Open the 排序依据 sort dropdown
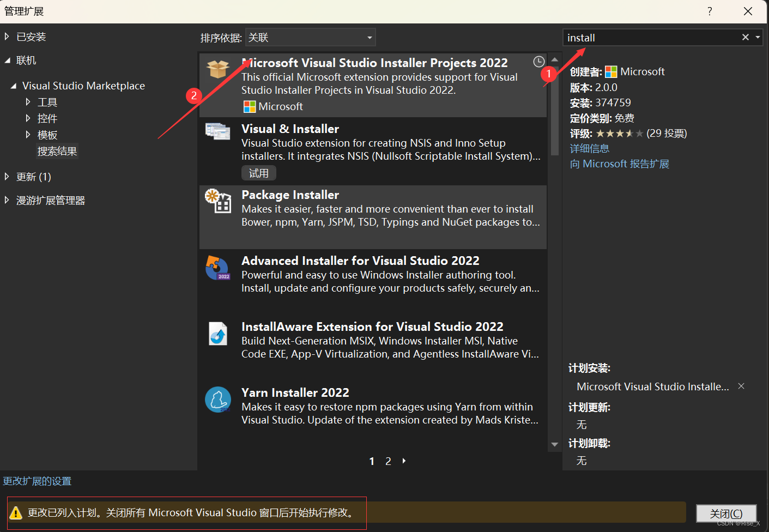The image size is (769, 532). [310, 37]
